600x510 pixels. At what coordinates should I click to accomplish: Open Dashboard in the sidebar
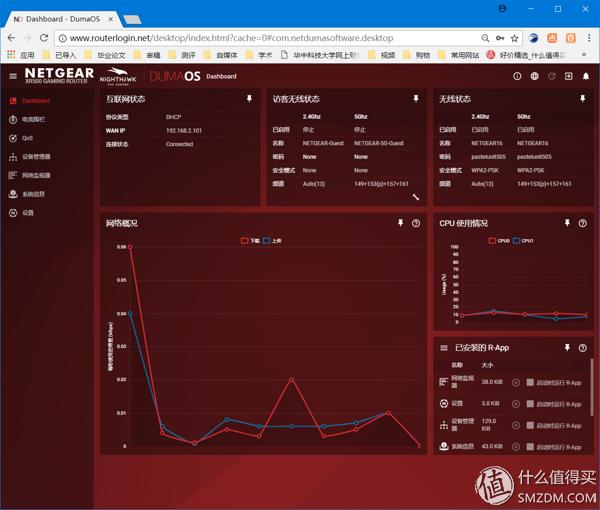(x=30, y=101)
